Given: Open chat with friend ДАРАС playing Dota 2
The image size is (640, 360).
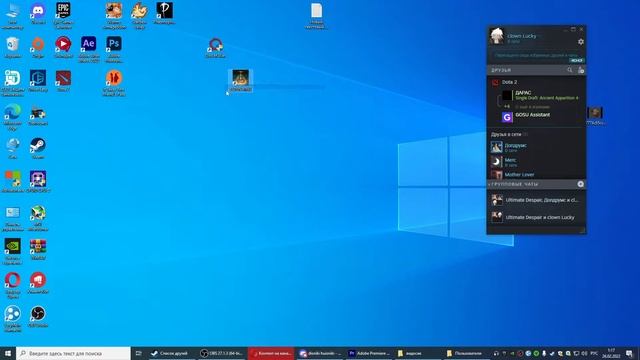Looking at the screenshot, I should coord(537,96).
